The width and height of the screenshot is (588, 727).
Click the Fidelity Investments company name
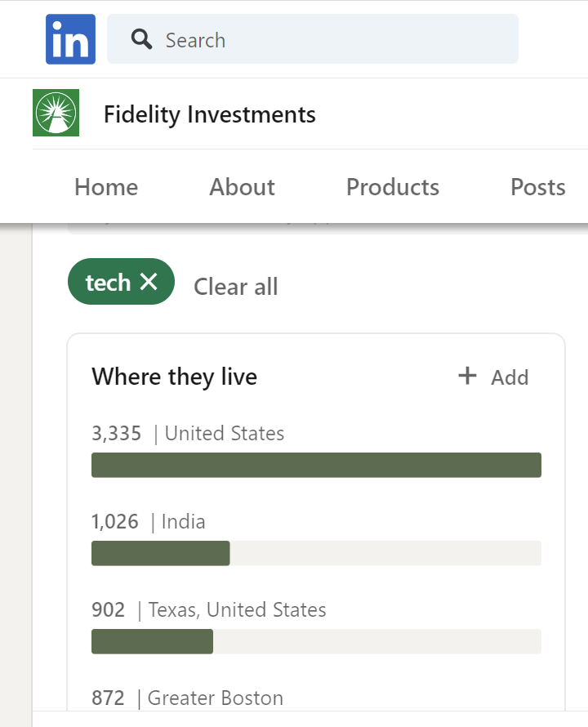tap(210, 114)
